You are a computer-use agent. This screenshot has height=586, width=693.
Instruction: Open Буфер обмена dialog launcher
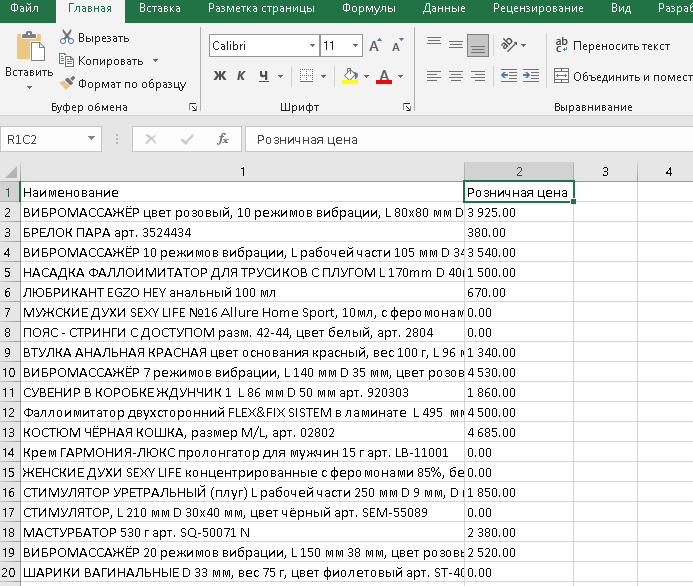193,107
